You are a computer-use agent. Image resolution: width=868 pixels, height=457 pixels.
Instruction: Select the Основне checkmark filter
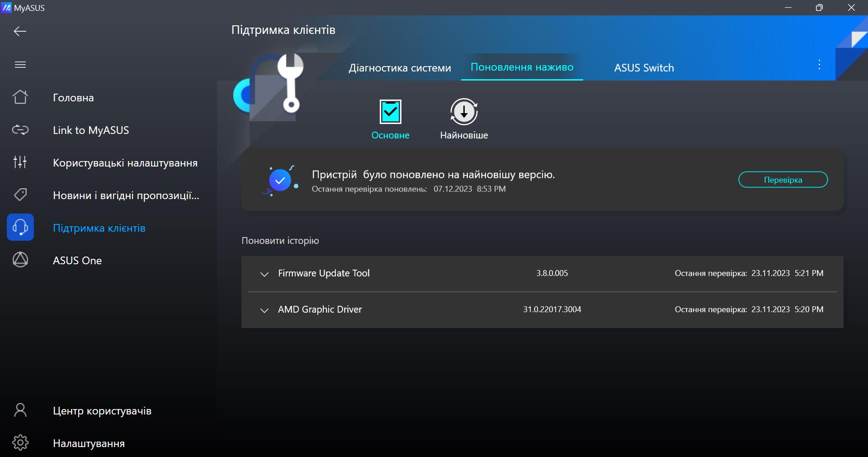pyautogui.click(x=390, y=112)
